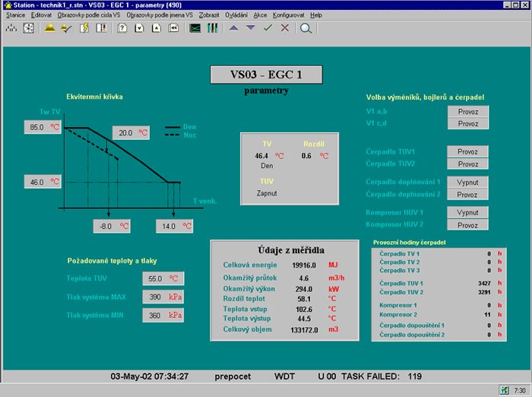Toggle Čerpadlo doplňování 1 Vypnut state
Viewport: 532px width, 397px height.
point(467,183)
